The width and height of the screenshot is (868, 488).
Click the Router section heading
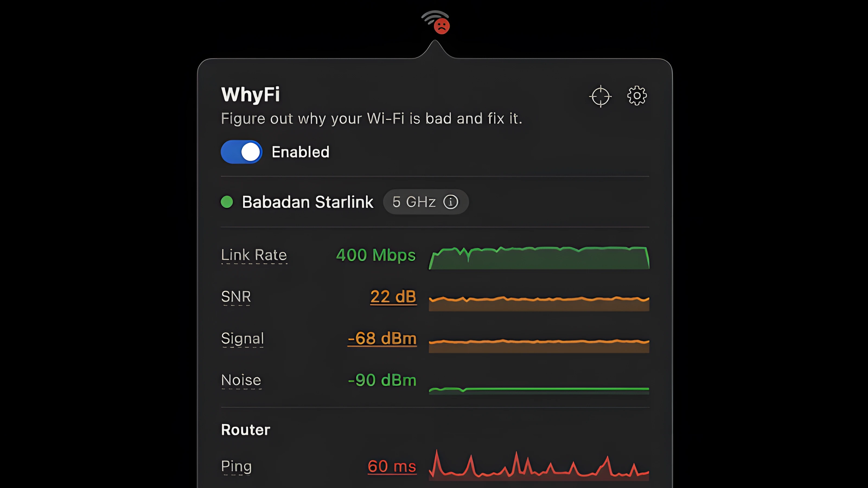(x=245, y=429)
